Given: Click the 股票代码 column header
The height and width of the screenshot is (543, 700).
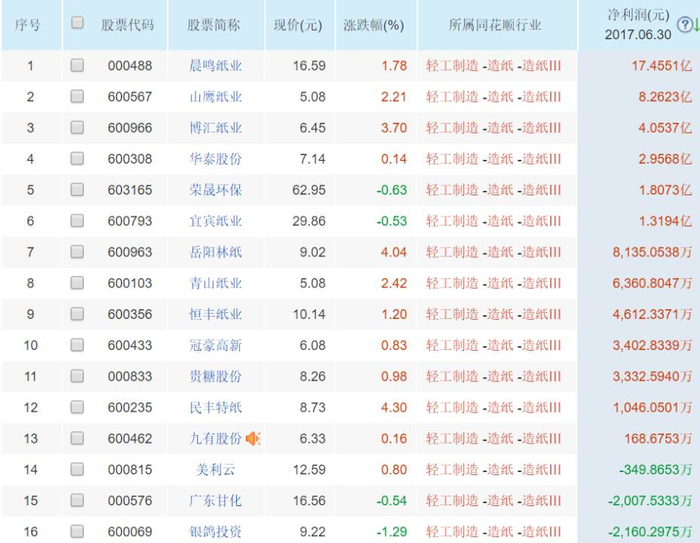Looking at the screenshot, I should coord(128,24).
